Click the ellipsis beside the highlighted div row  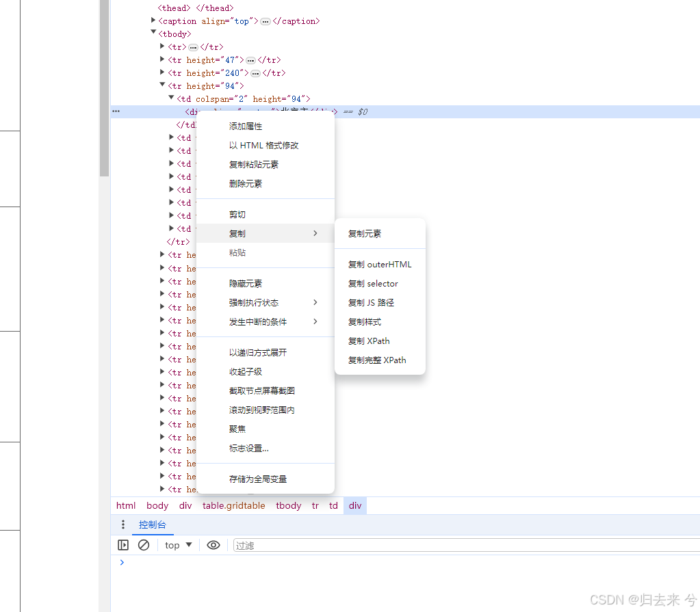pyautogui.click(x=116, y=111)
